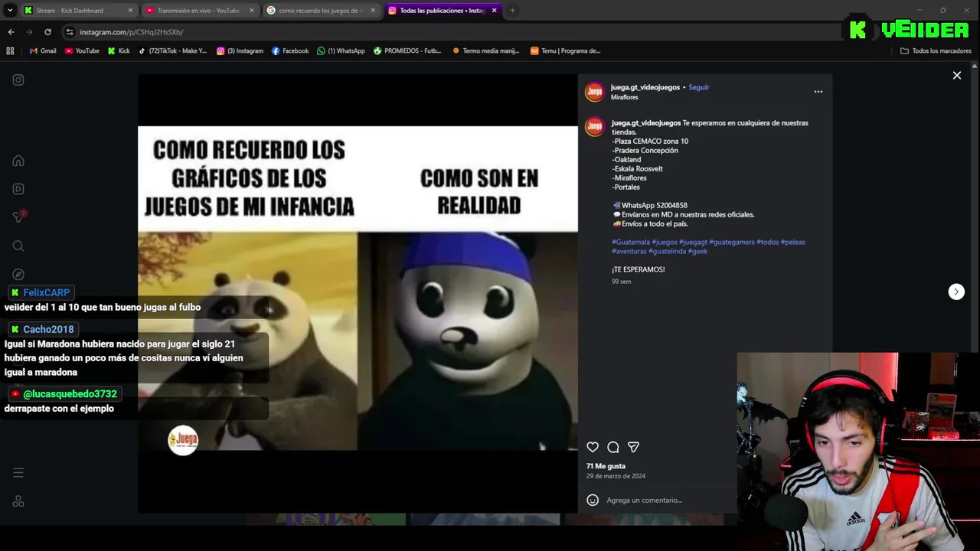
Task: Open #juegagt hashtag
Action: point(693,242)
